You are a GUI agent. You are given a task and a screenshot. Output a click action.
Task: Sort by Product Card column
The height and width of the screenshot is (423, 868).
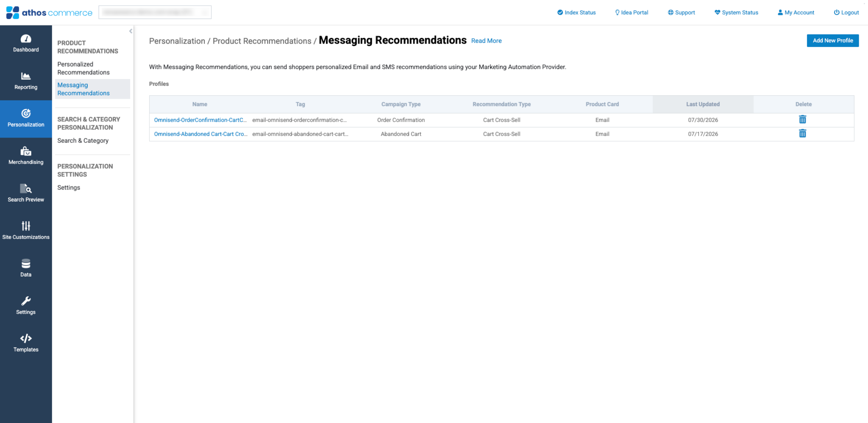pos(602,105)
